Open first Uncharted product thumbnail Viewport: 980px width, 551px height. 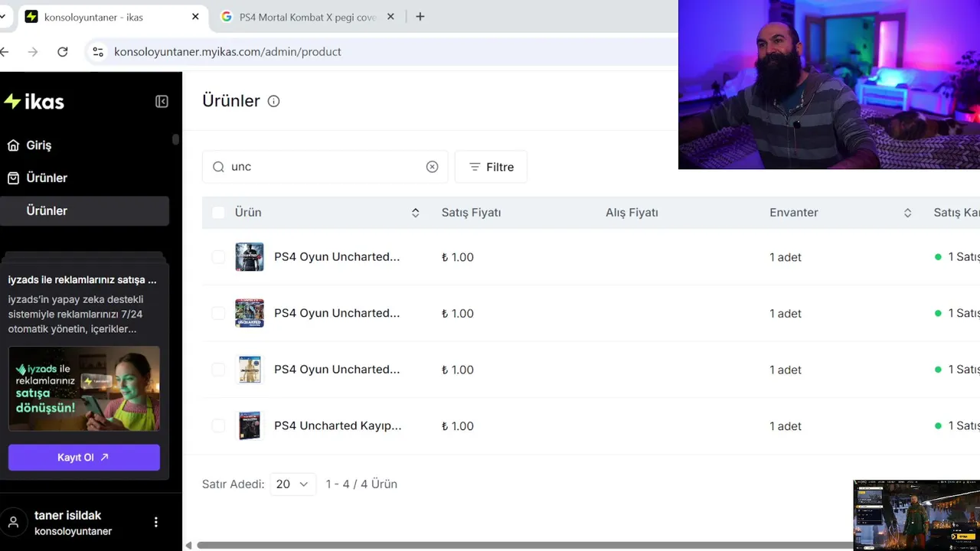[x=250, y=257]
